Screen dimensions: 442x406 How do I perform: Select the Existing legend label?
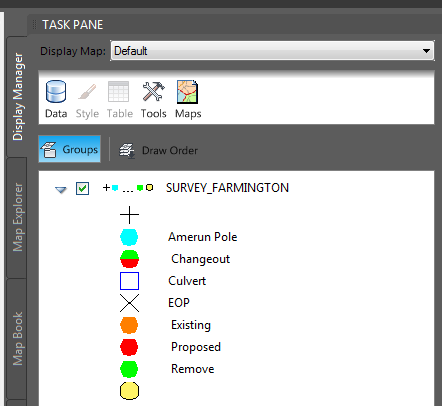click(191, 325)
